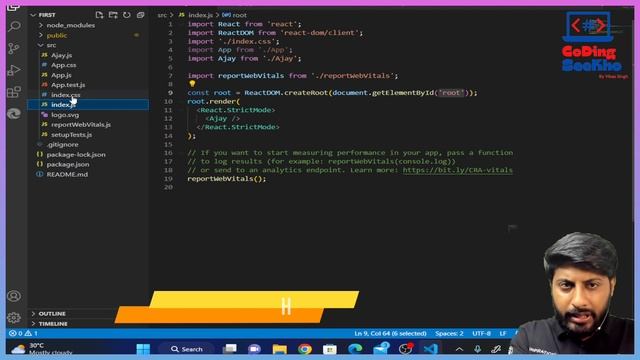This screenshot has width=640, height=360.
Task: Click the errors count icon in status bar
Action: point(13,333)
